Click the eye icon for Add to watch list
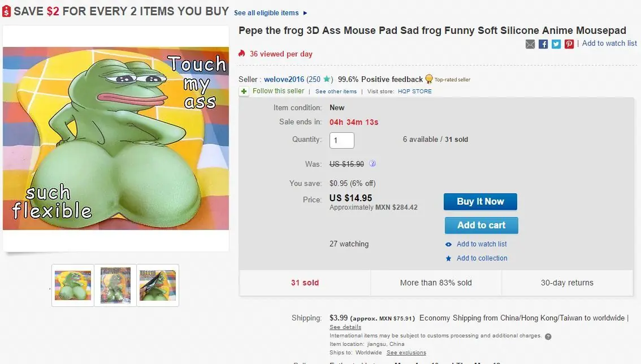Image resolution: width=641 pixels, height=364 pixels. pos(448,244)
